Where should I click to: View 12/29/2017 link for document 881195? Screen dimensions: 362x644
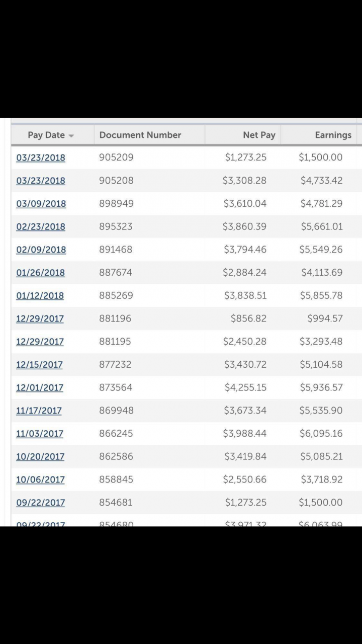(x=40, y=342)
